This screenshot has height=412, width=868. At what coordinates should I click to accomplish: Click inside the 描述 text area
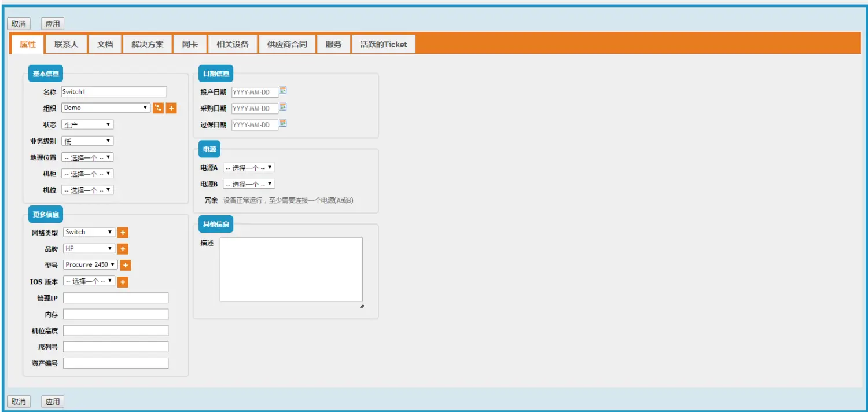[291, 269]
